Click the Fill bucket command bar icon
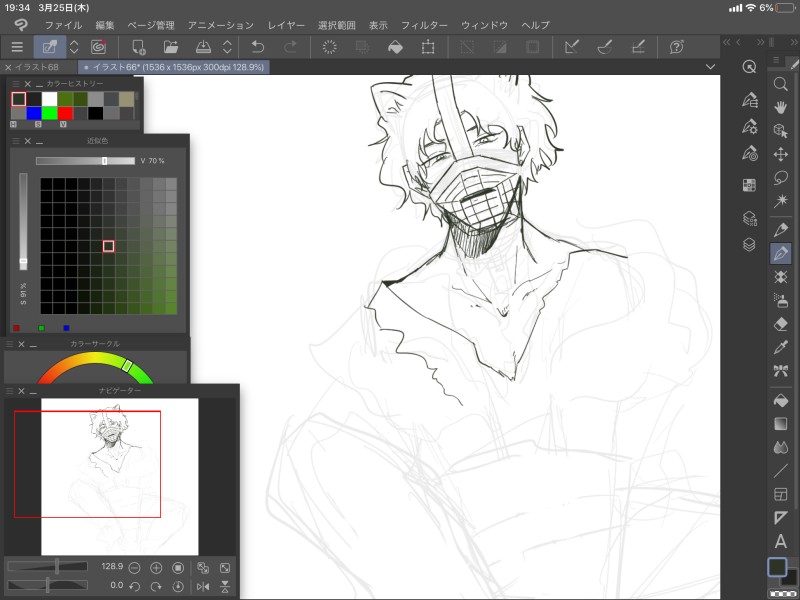 point(395,47)
